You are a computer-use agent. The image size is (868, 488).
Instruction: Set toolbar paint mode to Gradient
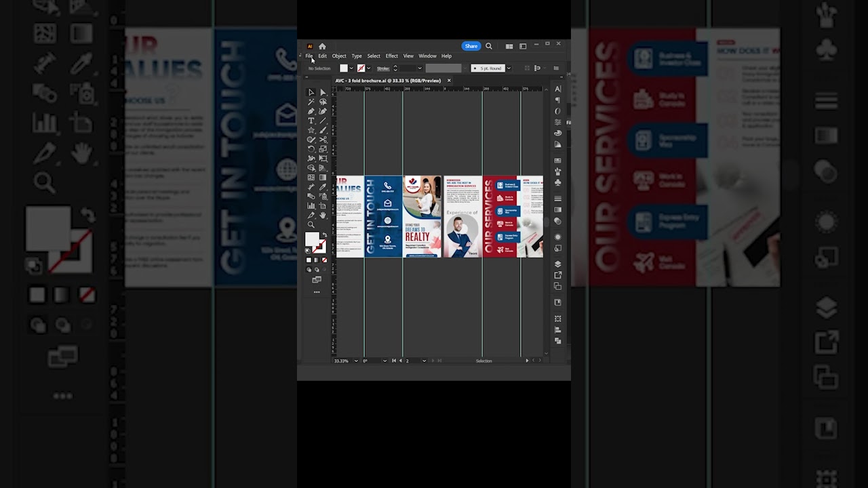(x=317, y=260)
